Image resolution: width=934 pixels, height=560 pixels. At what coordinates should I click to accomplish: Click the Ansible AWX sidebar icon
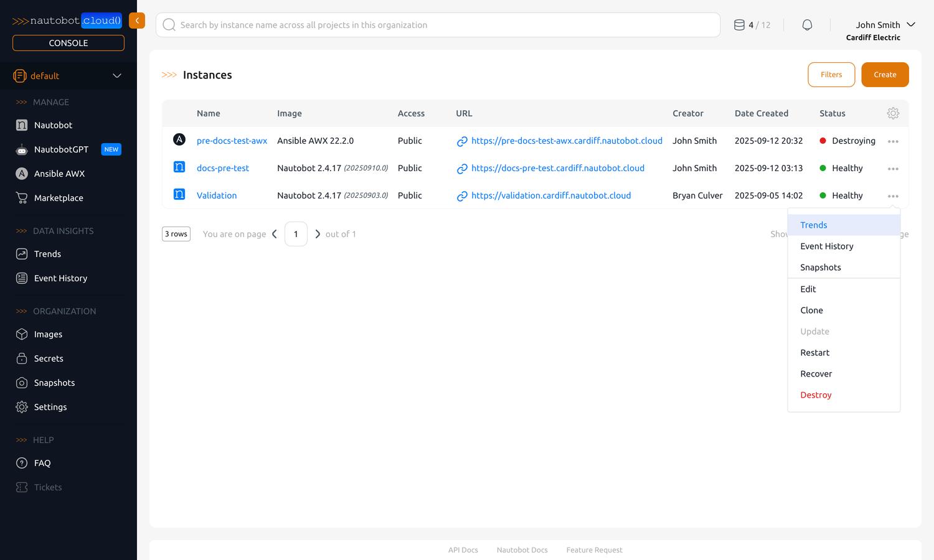pos(21,174)
